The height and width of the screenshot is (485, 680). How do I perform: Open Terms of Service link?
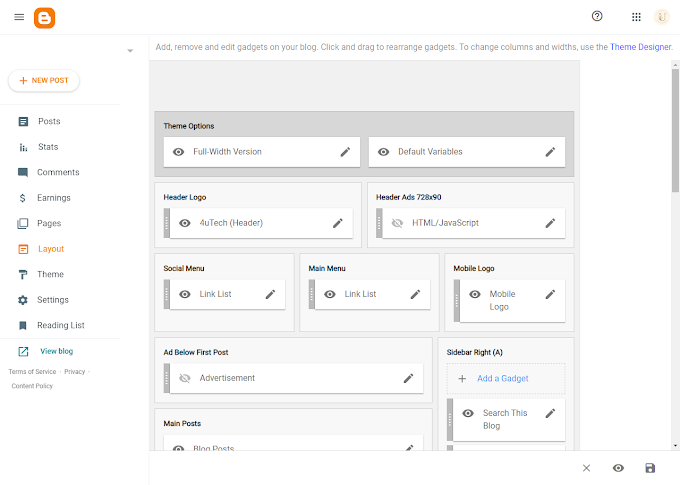coord(33,372)
